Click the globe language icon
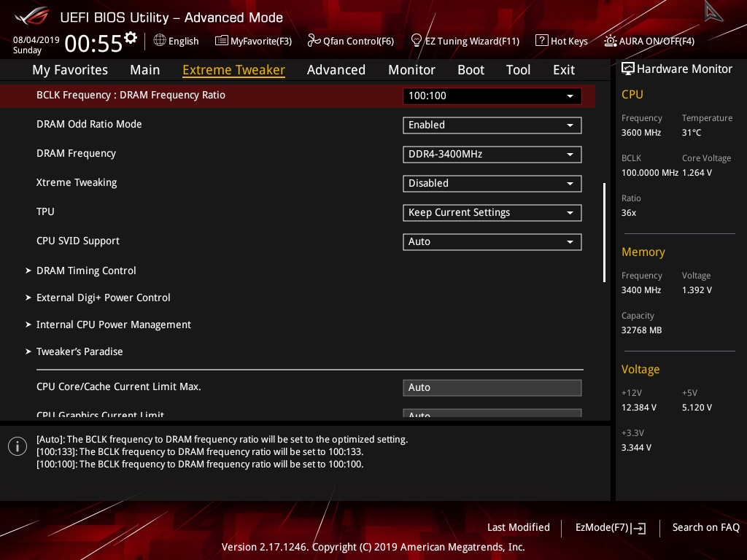This screenshot has width=747, height=560. tap(160, 41)
